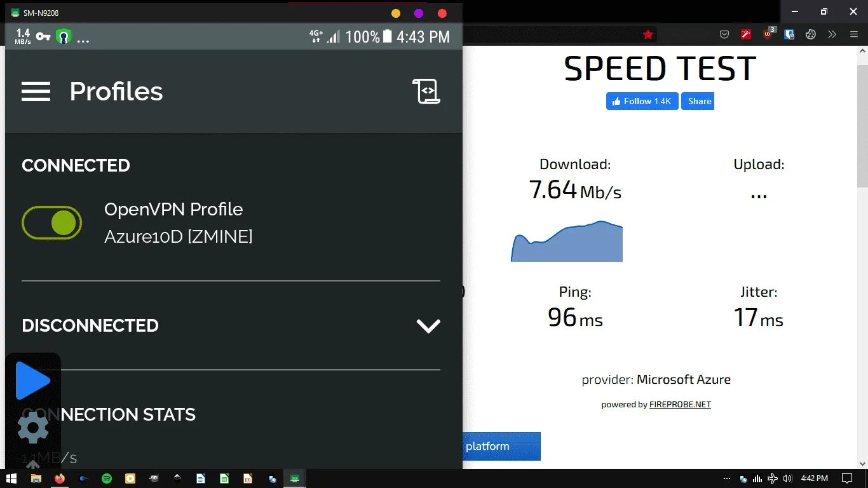Viewport: 868px width, 488px height.
Task: Click the blue platform button
Action: (x=502, y=446)
